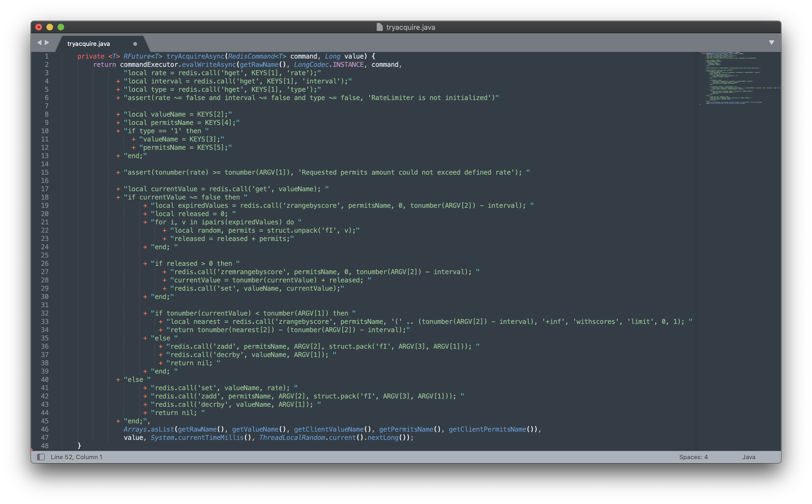Viewport: 812px width, 504px height.
Task: Click the document icon in the title bar
Action: tap(379, 27)
